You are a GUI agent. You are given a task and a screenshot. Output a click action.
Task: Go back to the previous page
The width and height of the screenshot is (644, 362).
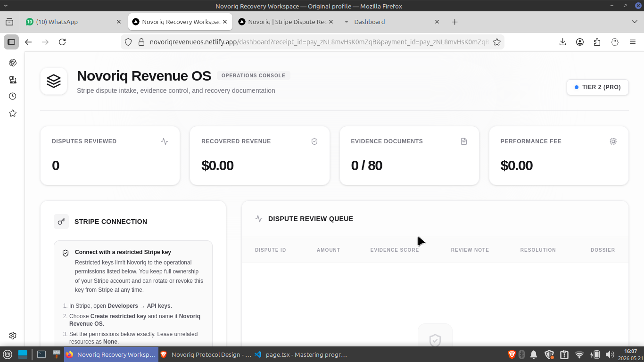28,42
